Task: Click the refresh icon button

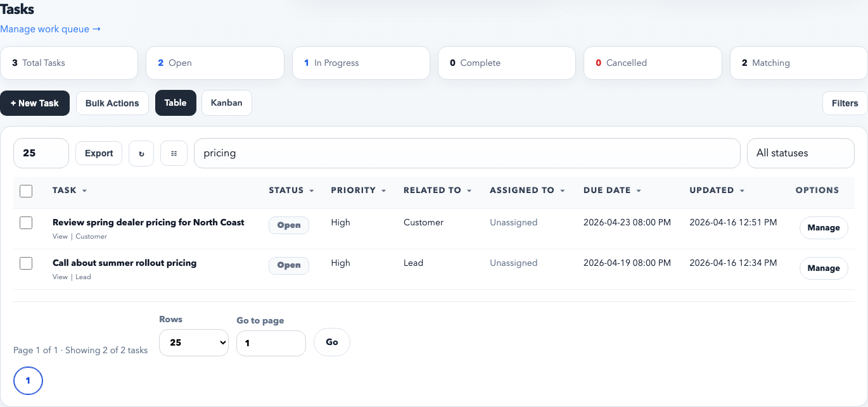Action: [141, 153]
